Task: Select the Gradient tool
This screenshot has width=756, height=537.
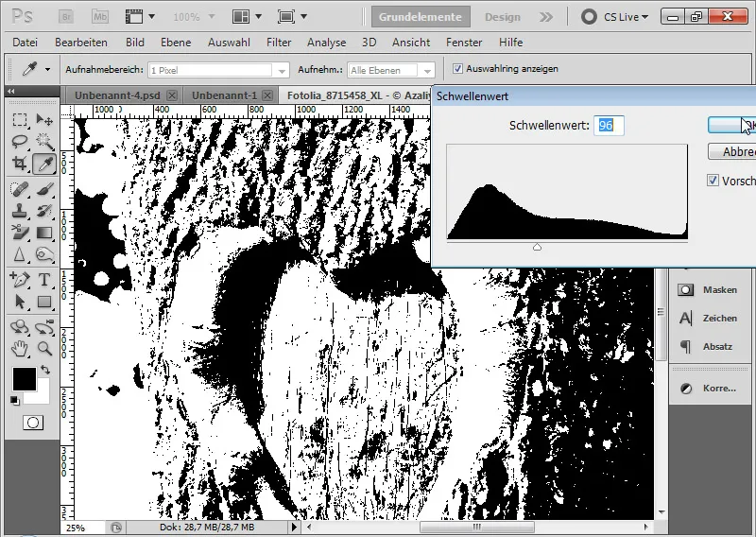Action: 44,233
